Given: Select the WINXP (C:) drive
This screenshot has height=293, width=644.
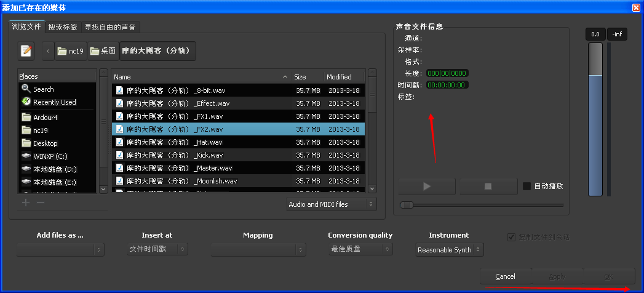Looking at the screenshot, I should coord(50,156).
